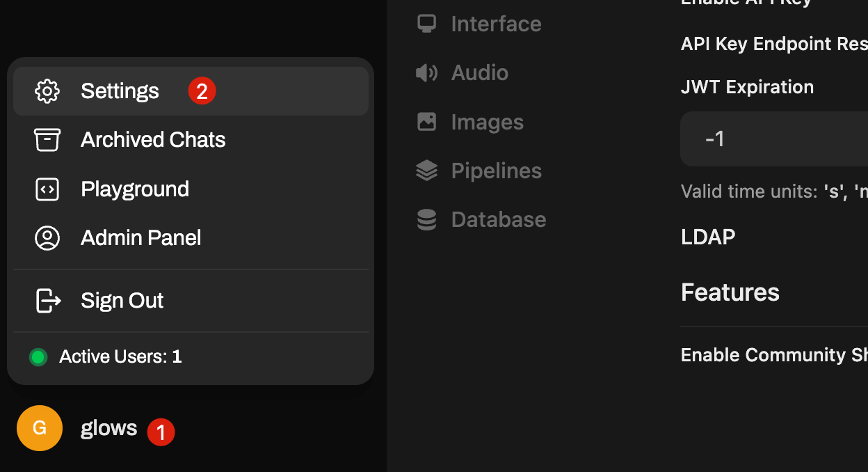Click the JWT Expiration input field
Viewport: 868px width, 472px height.
(x=774, y=139)
